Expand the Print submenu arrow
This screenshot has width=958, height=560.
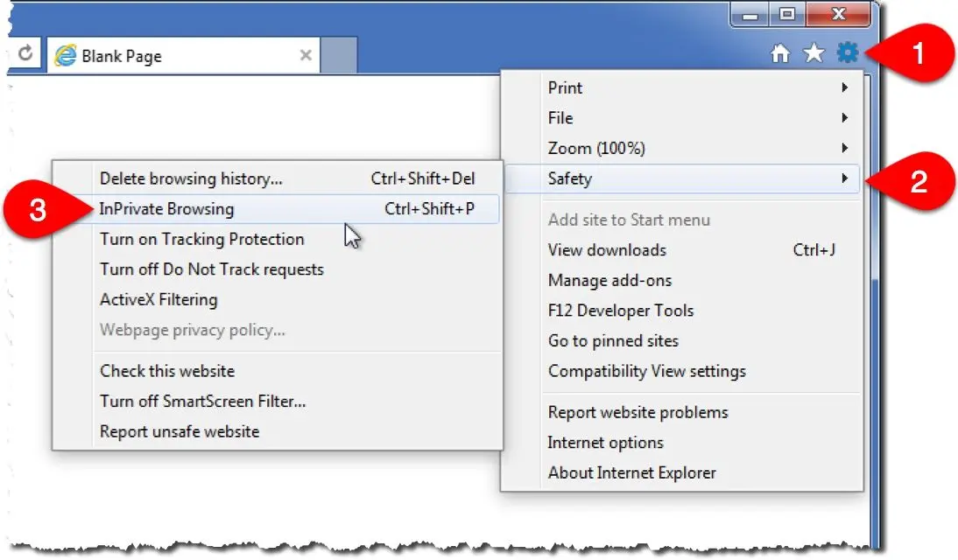[x=844, y=87]
